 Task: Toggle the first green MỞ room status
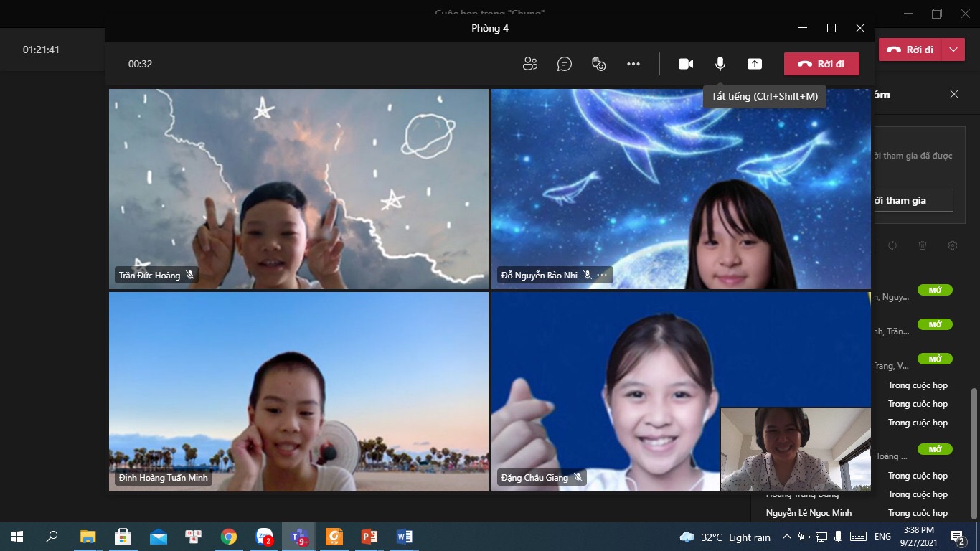pos(935,291)
